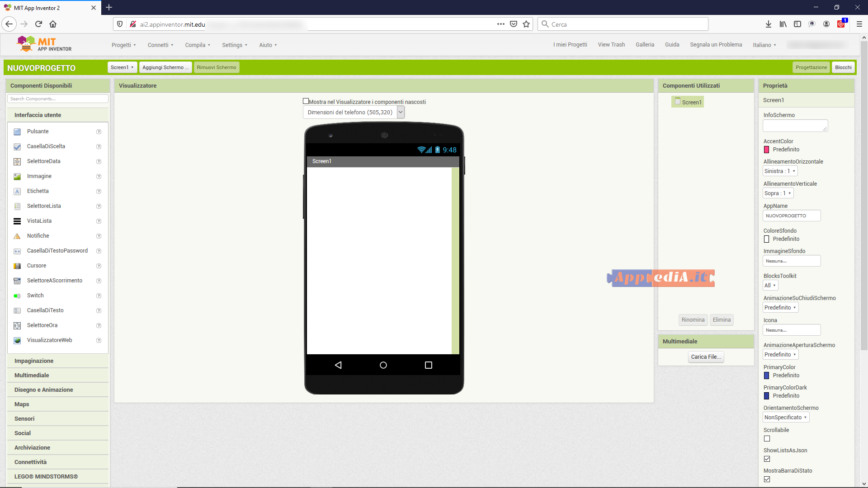This screenshot has width=868, height=488.
Task: Select the Notifiche warning component icon
Action: 17,236
